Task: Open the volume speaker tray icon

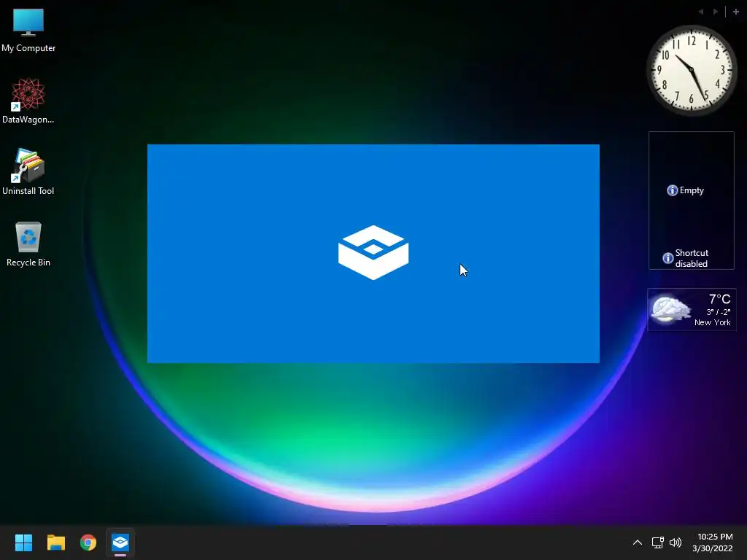Action: [x=676, y=542]
